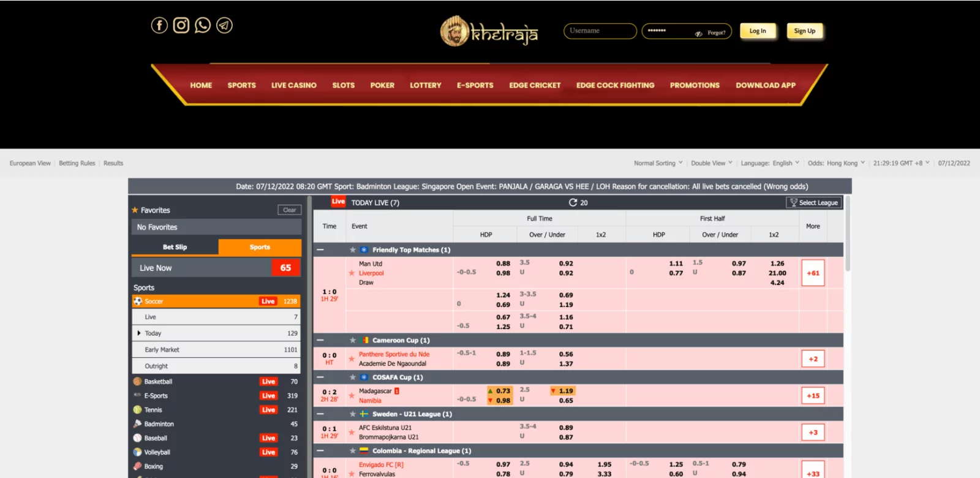980x478 pixels.
Task: Click the Live Now 65 row
Action: tap(216, 268)
